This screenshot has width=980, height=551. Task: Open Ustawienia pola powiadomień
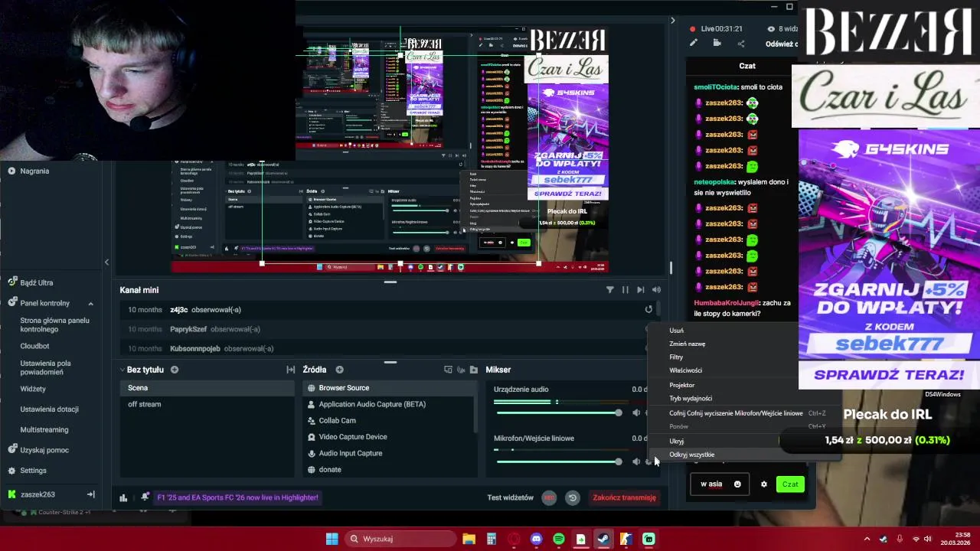(45, 367)
